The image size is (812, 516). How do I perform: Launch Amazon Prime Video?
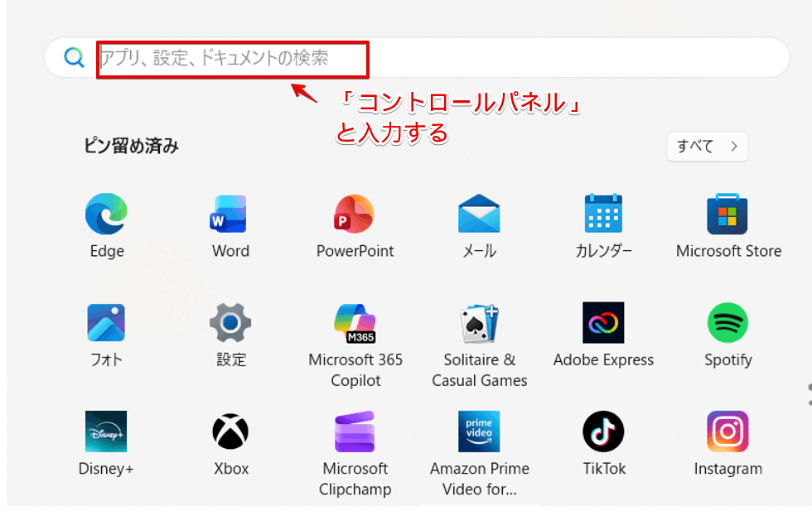click(x=479, y=432)
